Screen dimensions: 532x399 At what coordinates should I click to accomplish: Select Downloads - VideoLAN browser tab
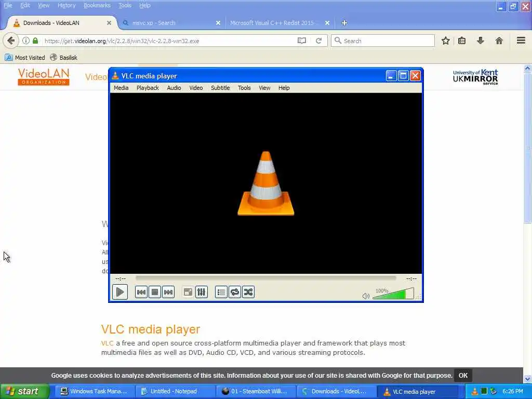tap(62, 23)
